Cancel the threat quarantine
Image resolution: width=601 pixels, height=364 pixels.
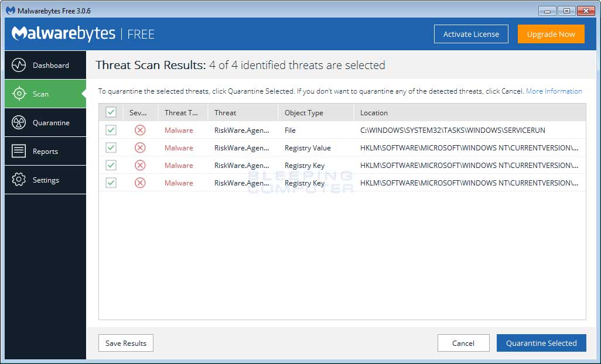tap(463, 344)
